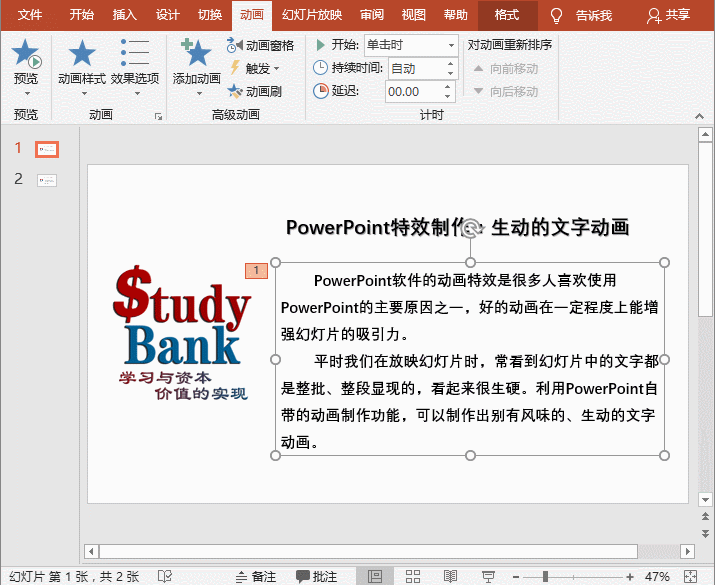Click the rotation handle of the text box
Screen dimensions: 715x585
[x=471, y=227]
